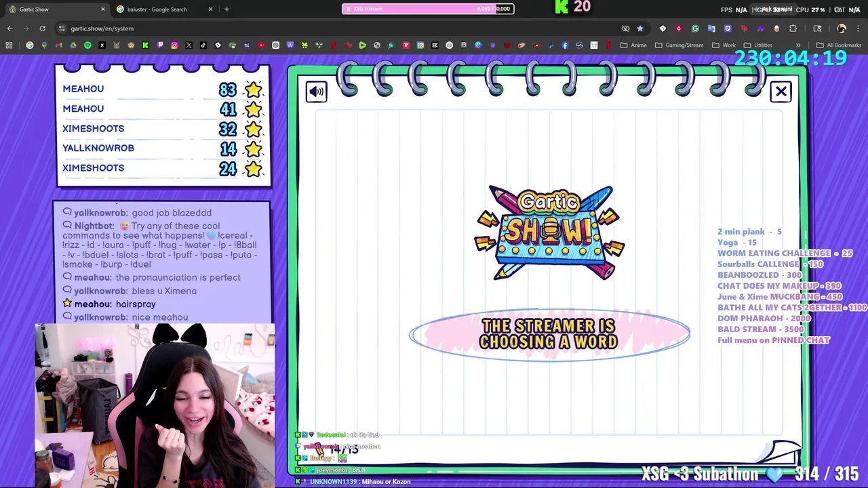The width and height of the screenshot is (868, 488).
Task: Switch to the baluster Google Search tab
Action: tap(164, 9)
